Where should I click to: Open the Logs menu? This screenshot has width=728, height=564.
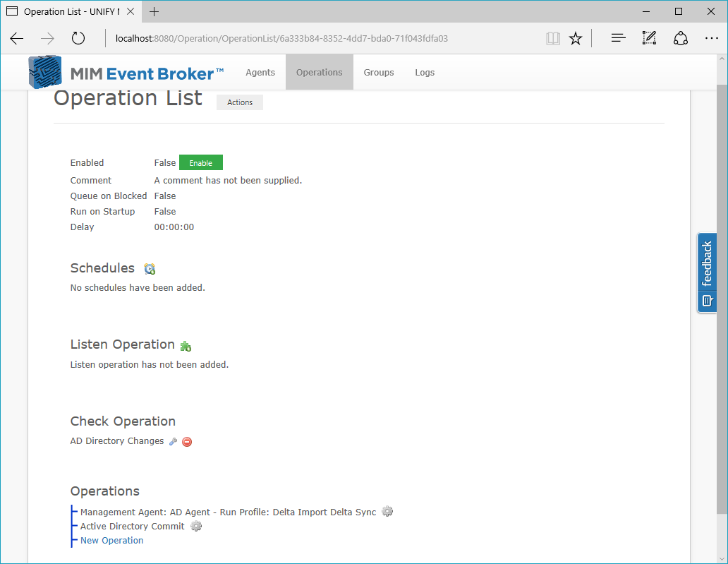[425, 73]
